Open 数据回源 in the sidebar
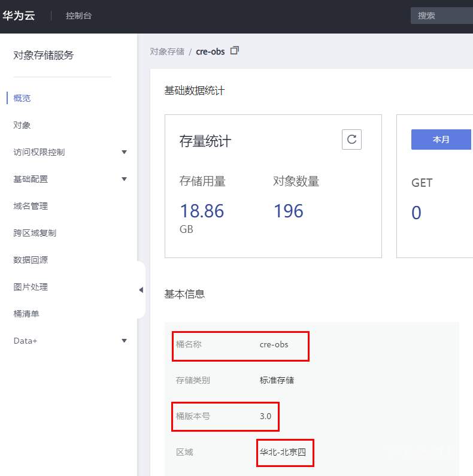The width and height of the screenshot is (473, 476). 31,260
